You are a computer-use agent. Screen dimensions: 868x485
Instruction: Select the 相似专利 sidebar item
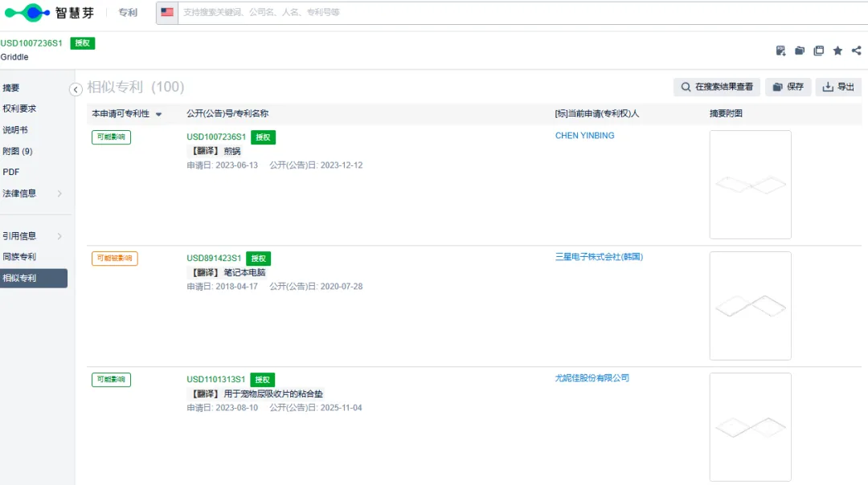pos(34,278)
